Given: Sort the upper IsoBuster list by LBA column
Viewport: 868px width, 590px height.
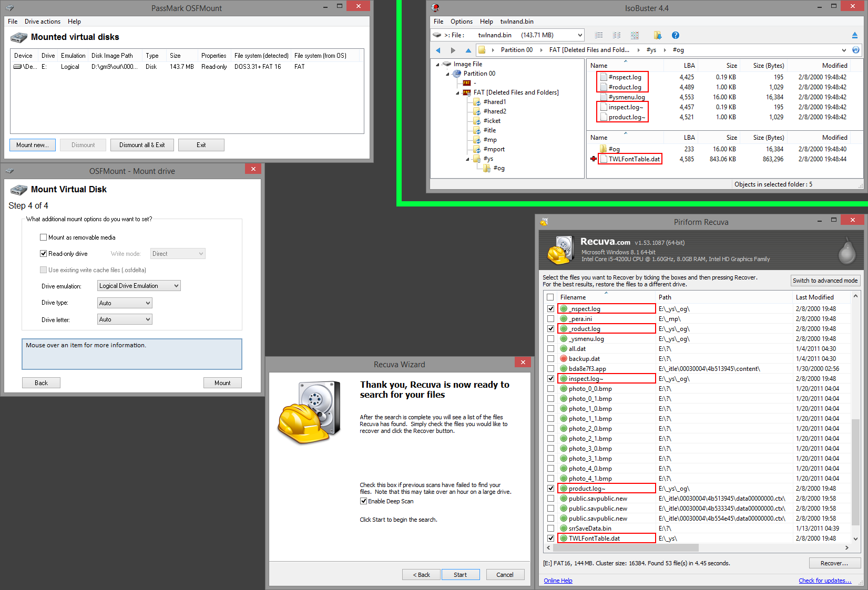Looking at the screenshot, I should (680, 66).
